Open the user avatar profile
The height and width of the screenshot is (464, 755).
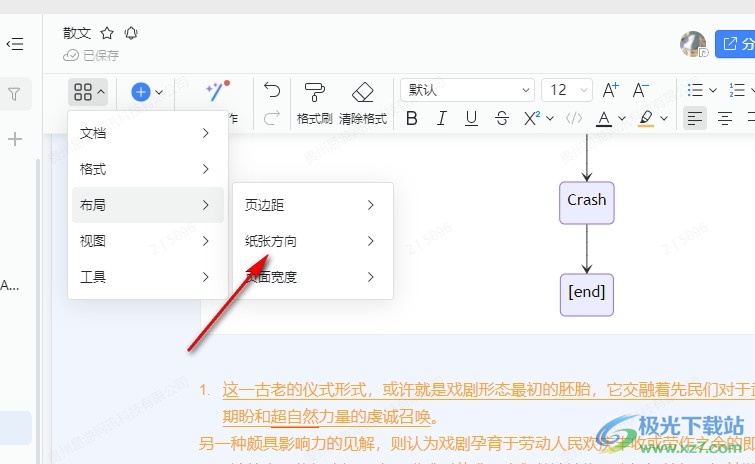pos(693,44)
